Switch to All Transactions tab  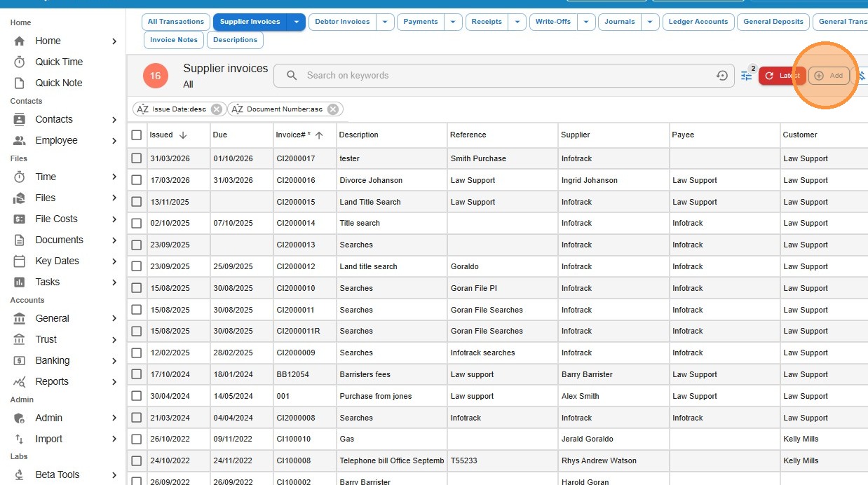pyautogui.click(x=176, y=22)
